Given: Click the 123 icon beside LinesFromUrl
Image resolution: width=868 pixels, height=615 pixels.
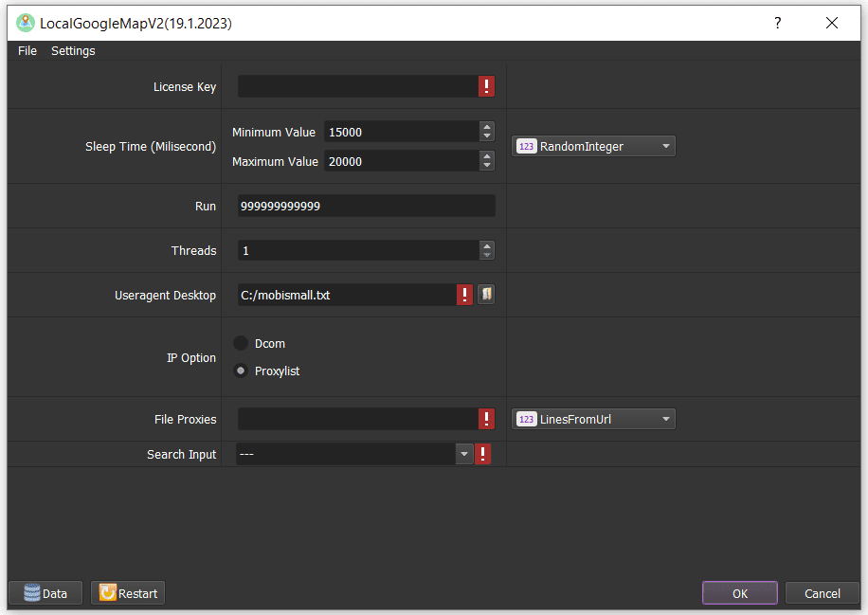Looking at the screenshot, I should pos(527,419).
